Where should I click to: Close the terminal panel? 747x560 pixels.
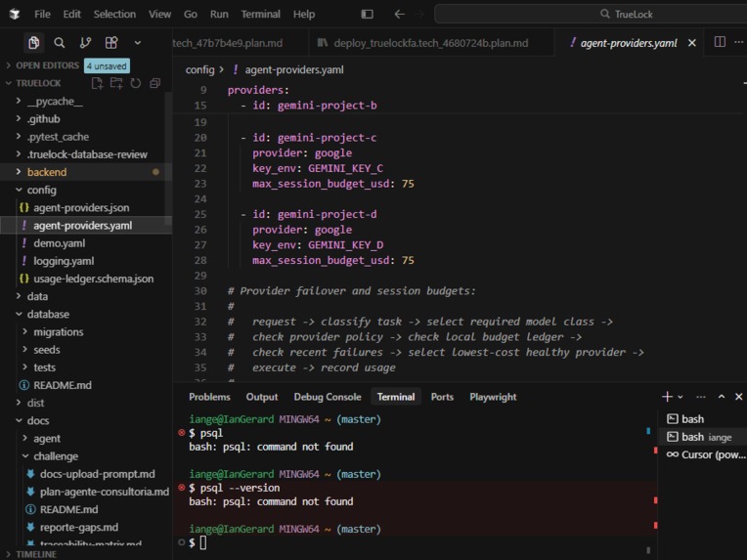pos(738,397)
